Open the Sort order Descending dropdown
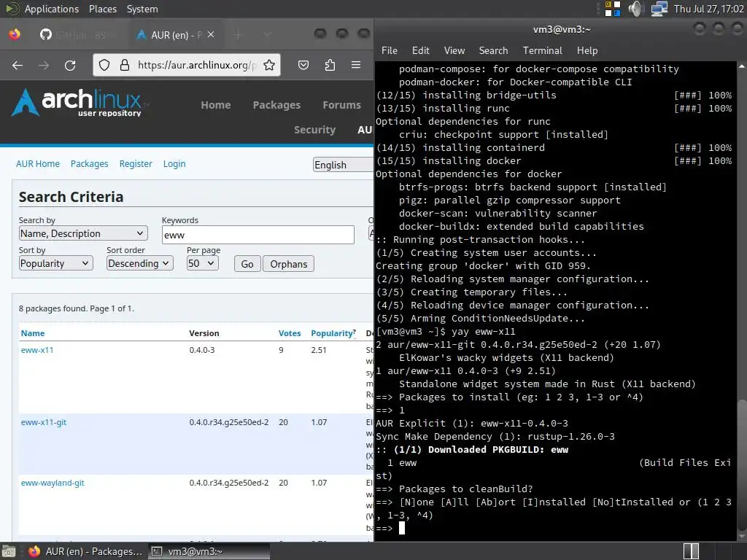The width and height of the screenshot is (747, 560). [x=139, y=263]
